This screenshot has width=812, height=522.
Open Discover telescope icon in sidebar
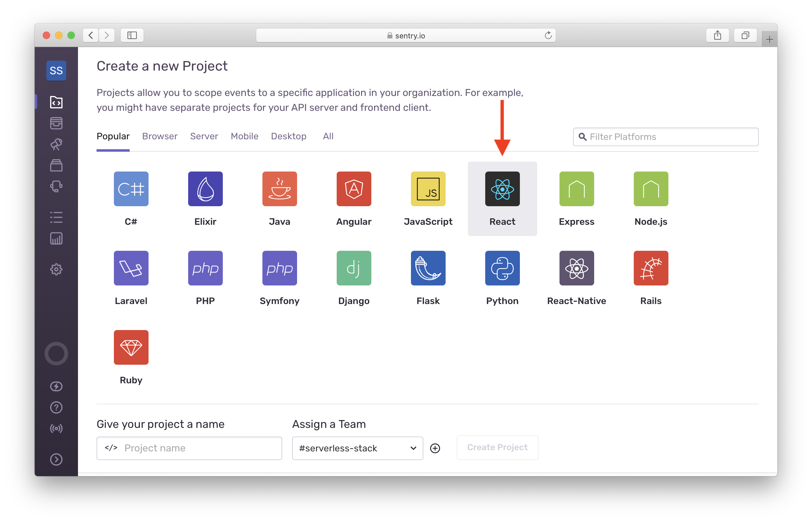click(56, 144)
